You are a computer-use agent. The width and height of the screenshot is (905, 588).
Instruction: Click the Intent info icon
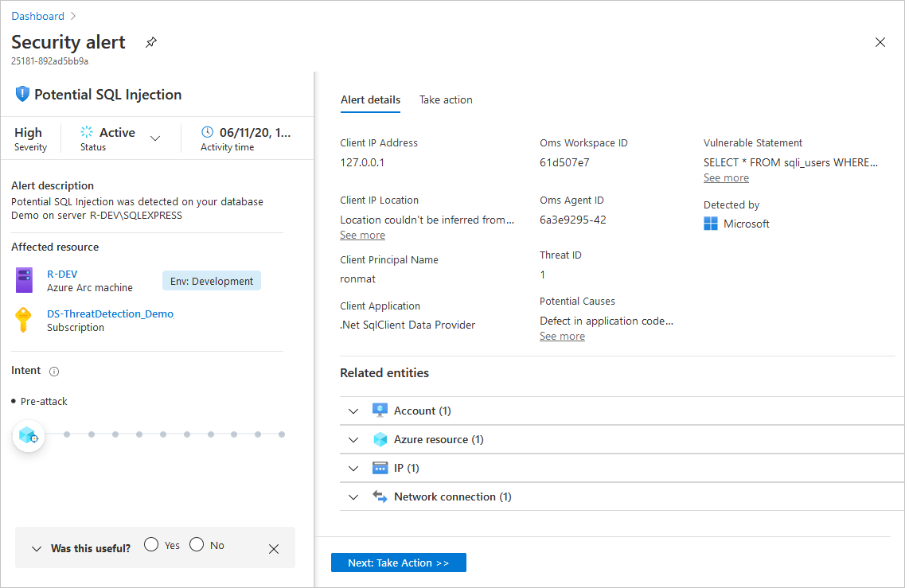[54, 372]
